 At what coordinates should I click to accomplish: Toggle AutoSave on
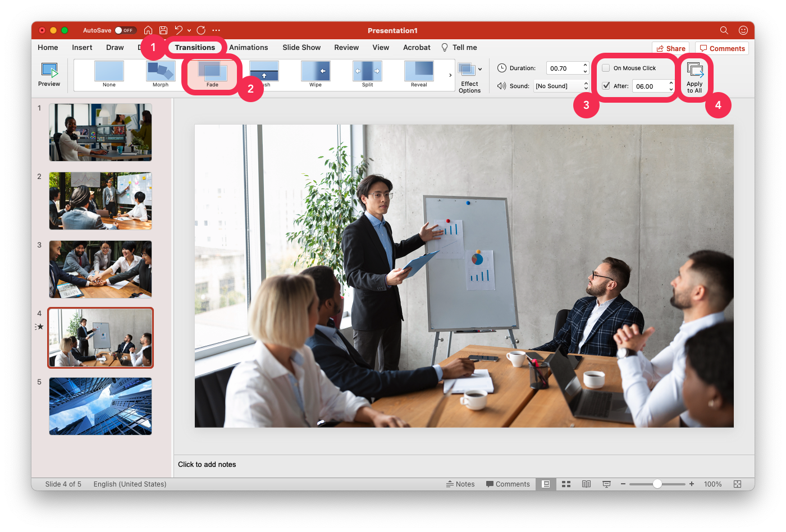[125, 30]
